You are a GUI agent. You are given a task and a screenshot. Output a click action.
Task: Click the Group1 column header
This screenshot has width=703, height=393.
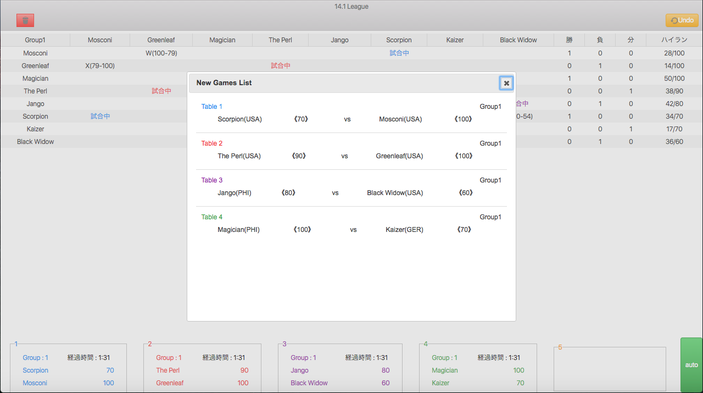click(x=35, y=40)
